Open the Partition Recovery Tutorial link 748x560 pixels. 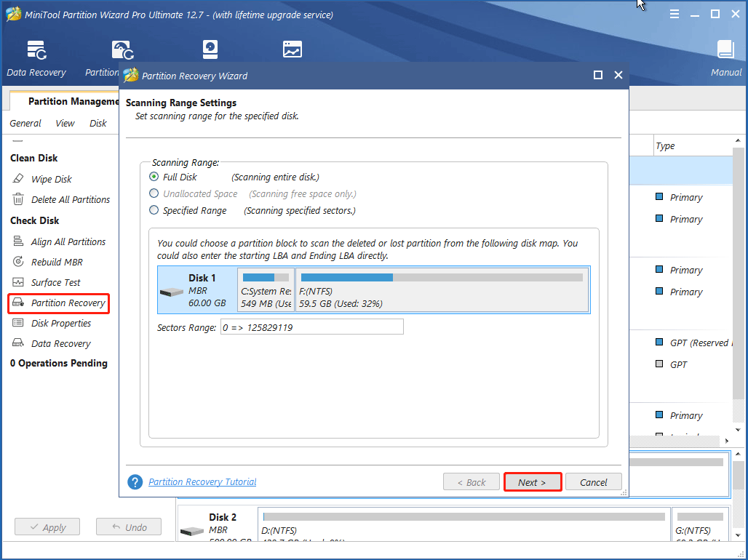pyautogui.click(x=202, y=481)
